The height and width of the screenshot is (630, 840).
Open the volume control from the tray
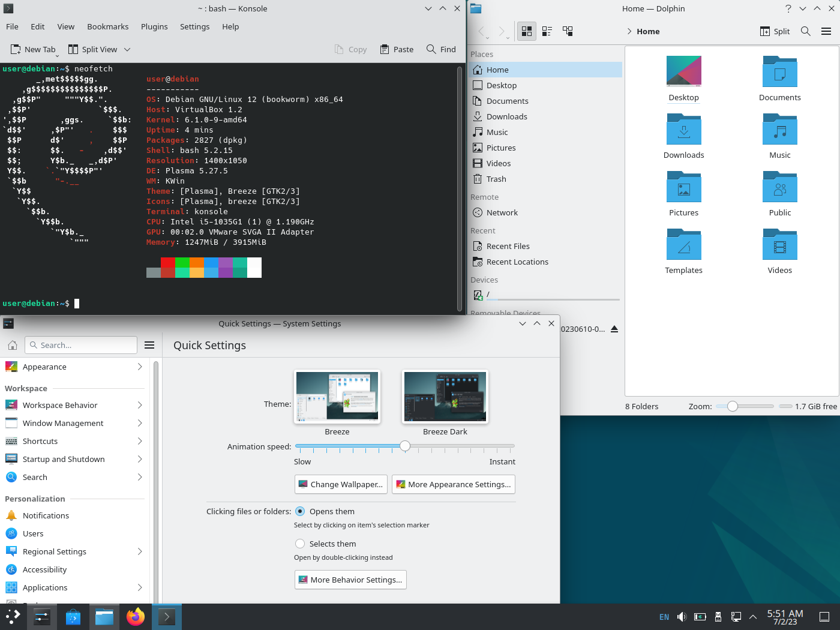pos(682,616)
